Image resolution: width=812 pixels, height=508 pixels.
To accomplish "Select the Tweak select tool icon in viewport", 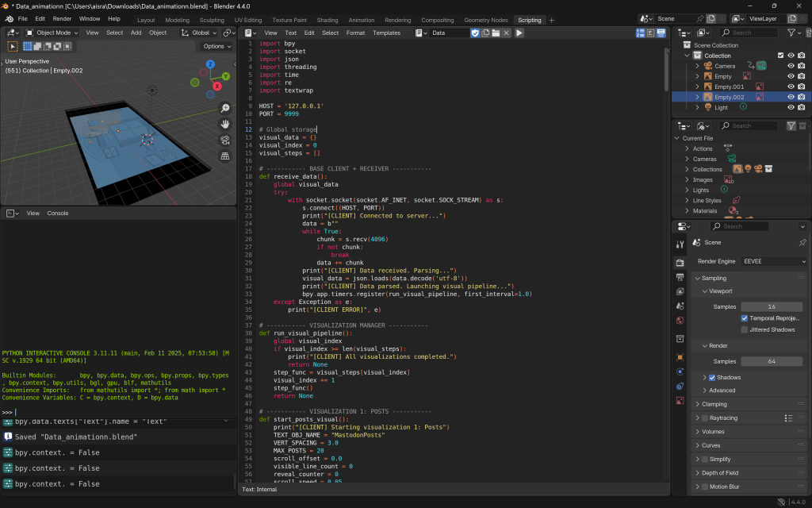I will (13, 47).
